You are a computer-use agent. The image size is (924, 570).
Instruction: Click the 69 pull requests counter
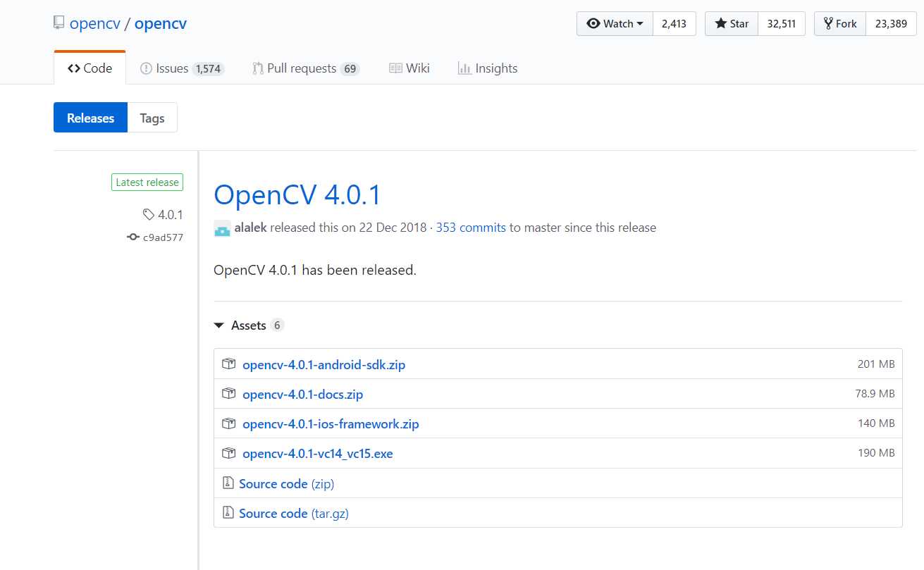pos(350,69)
